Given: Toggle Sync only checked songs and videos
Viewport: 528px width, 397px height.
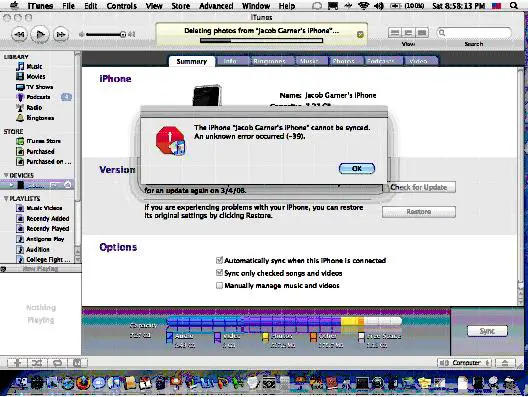Looking at the screenshot, I should 219,273.
